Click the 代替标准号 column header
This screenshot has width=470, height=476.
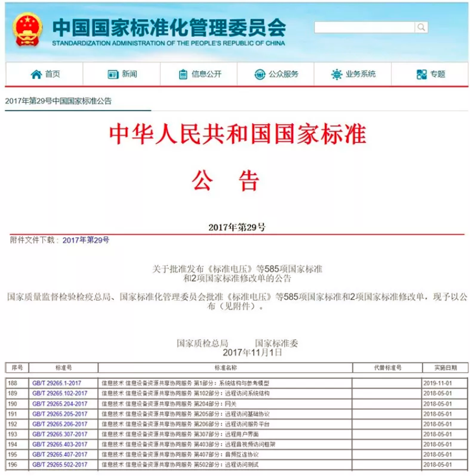[388, 368]
